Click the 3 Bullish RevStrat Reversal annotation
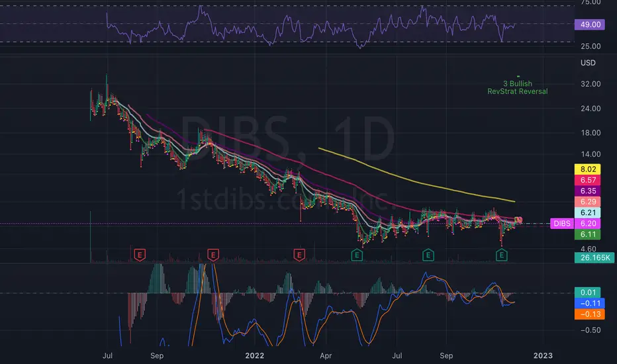 pos(518,87)
